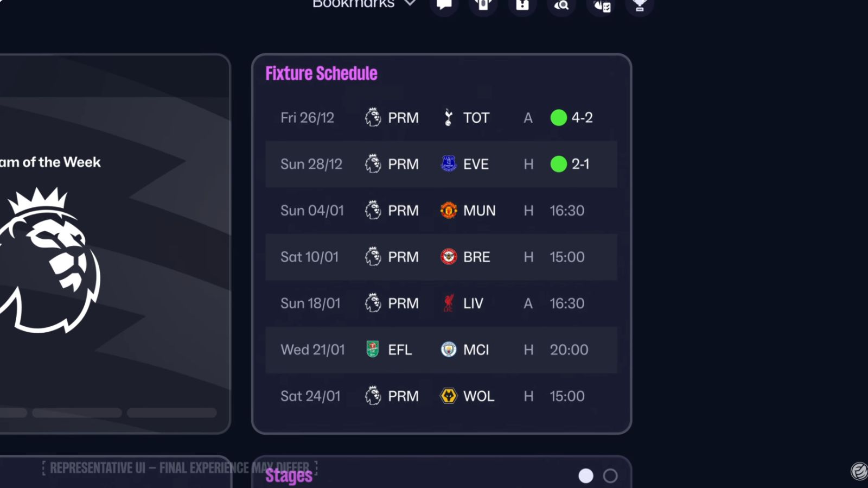Viewport: 868px width, 488px height.
Task: Open the 2-1 result against EVE
Action: point(580,164)
